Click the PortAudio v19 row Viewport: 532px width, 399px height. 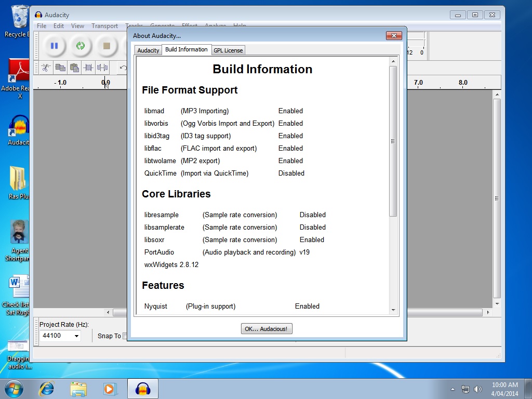[x=227, y=252]
